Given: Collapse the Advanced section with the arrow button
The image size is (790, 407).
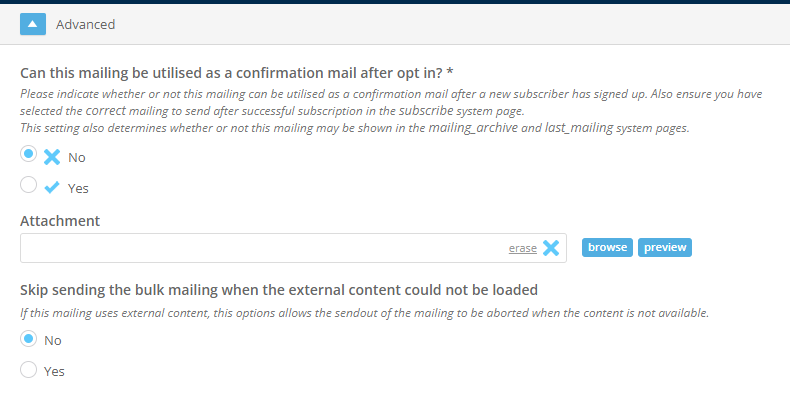Looking at the screenshot, I should pos(33,24).
